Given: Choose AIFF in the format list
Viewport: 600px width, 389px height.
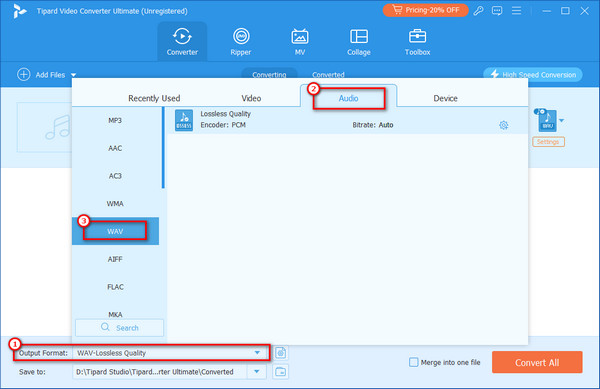Looking at the screenshot, I should [x=115, y=259].
